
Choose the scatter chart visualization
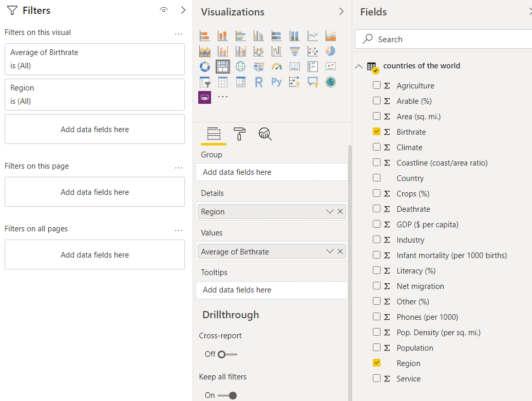[312, 51]
